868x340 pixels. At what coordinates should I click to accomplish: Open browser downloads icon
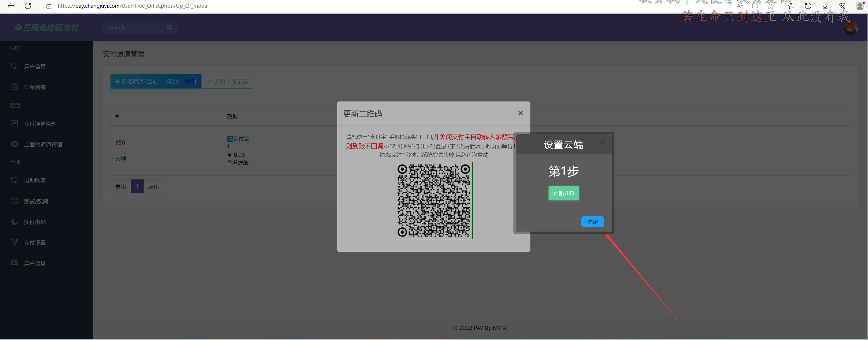click(825, 6)
